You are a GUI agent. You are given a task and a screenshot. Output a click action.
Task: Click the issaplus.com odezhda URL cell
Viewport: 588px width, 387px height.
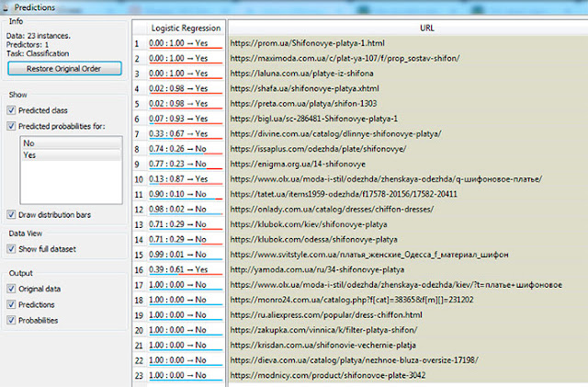click(408, 149)
